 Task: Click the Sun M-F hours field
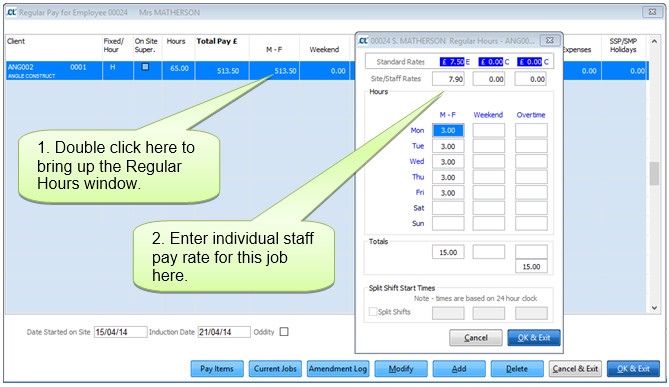coord(448,223)
